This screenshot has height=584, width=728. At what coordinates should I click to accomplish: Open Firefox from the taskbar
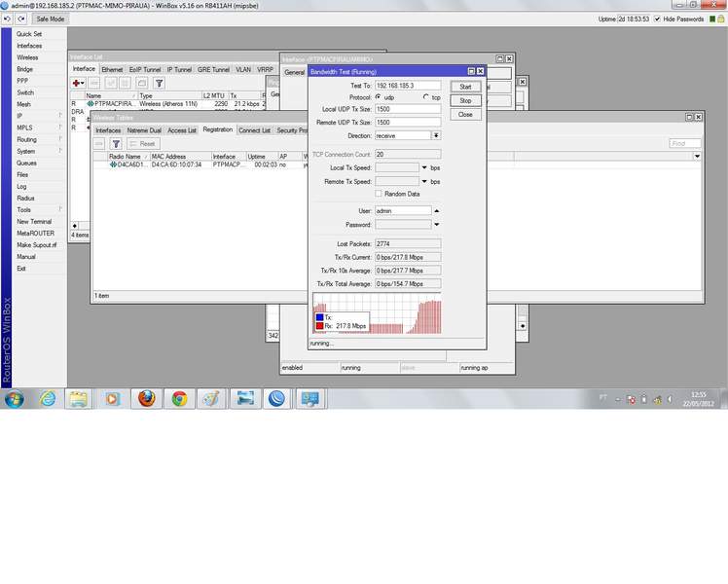pos(146,399)
